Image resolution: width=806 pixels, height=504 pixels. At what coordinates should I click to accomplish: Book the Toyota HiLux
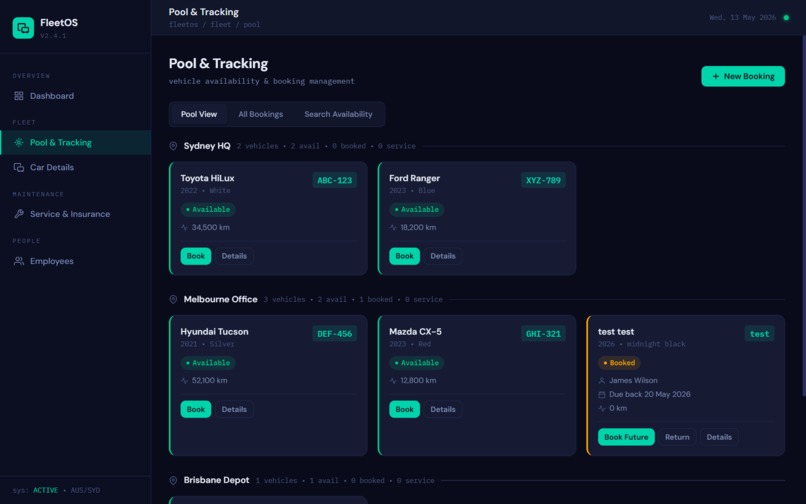196,256
